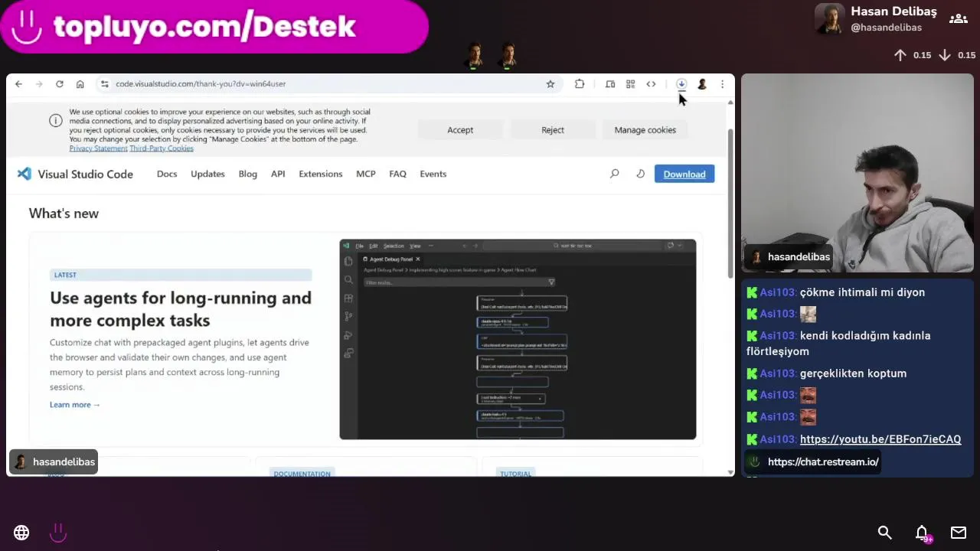Click the media/cast devices toolbar icon

610,84
